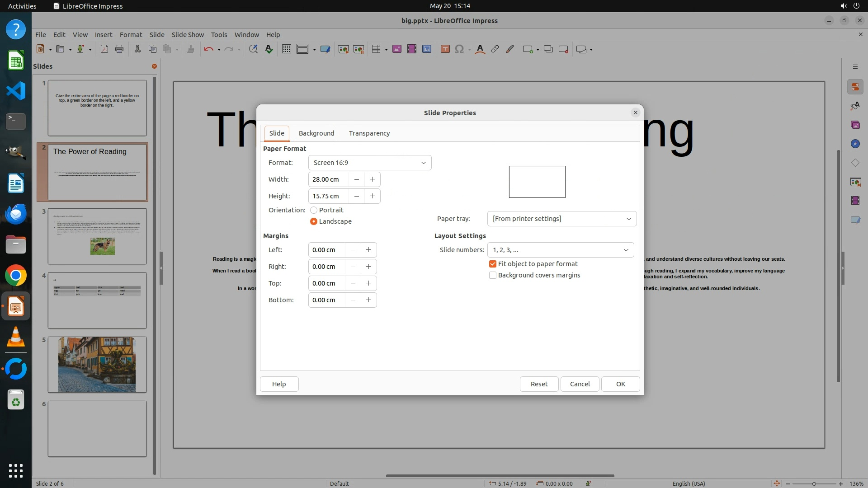Click the zoom slider in status bar
Viewport: 868px width, 488px height.
click(814, 483)
